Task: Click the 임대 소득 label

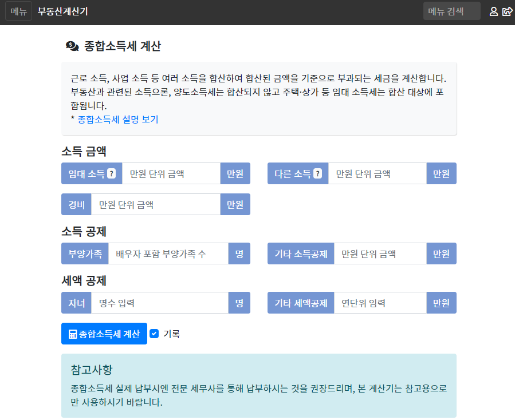Action: tap(86, 173)
